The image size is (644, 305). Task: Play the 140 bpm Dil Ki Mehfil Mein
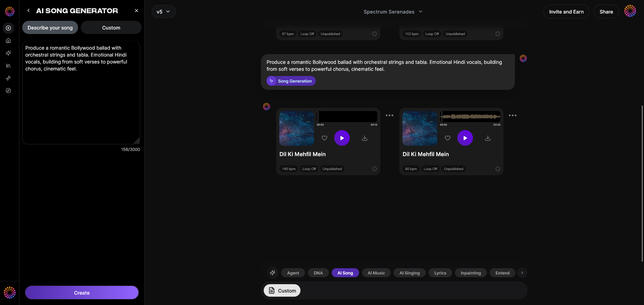[x=342, y=138]
